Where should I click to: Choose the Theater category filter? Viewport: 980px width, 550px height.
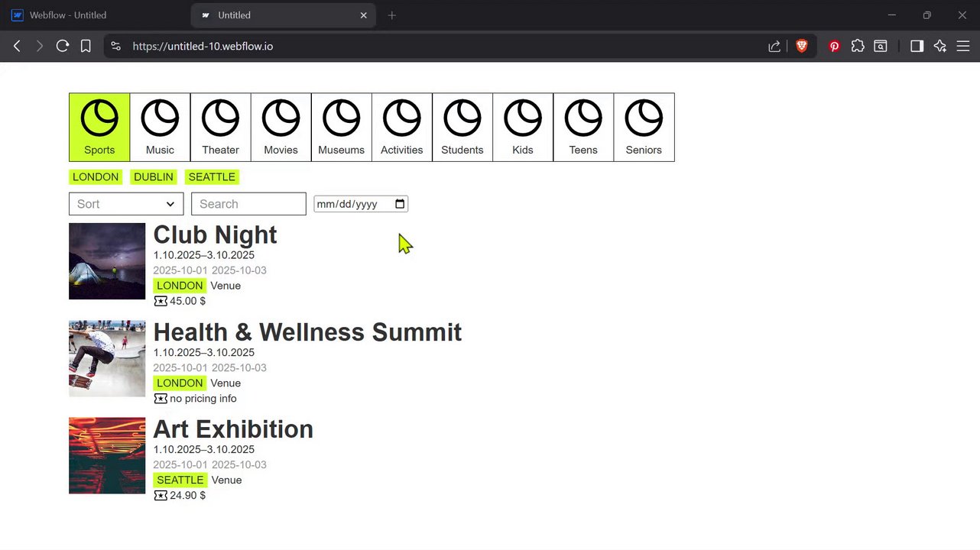click(220, 127)
